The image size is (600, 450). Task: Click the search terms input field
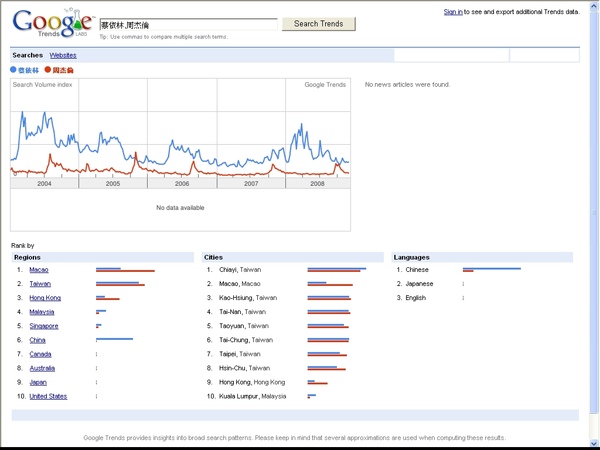(188, 25)
